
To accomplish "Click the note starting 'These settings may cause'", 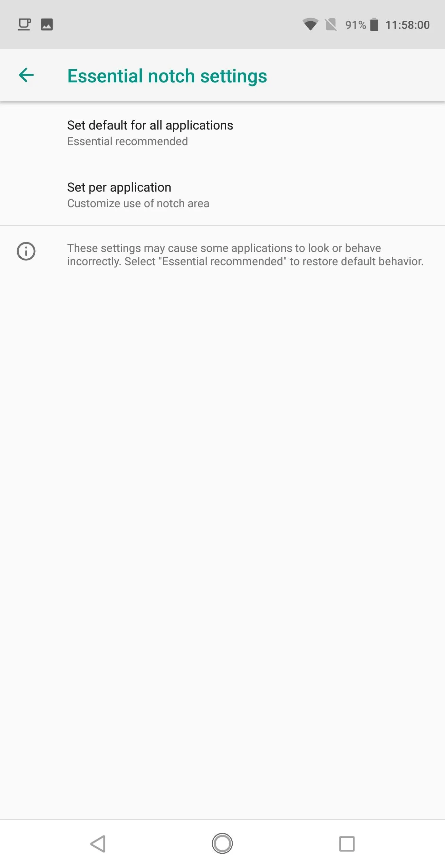I will pos(245,255).
